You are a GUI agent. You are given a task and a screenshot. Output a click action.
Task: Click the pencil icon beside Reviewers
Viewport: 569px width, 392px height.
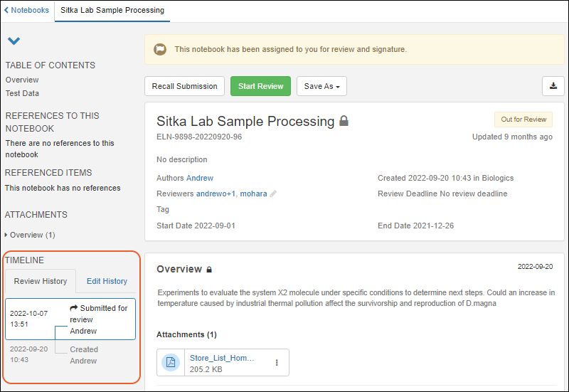(273, 194)
